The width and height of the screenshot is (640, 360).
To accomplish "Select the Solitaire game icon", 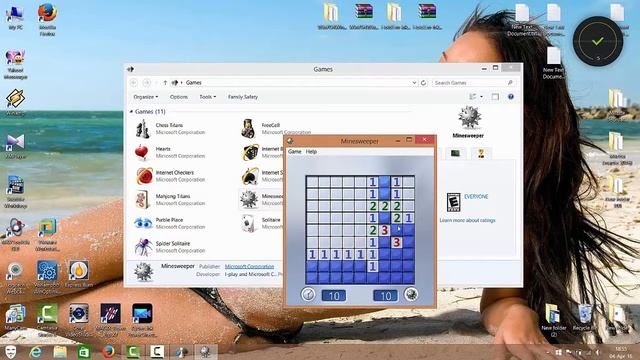I will tap(249, 223).
